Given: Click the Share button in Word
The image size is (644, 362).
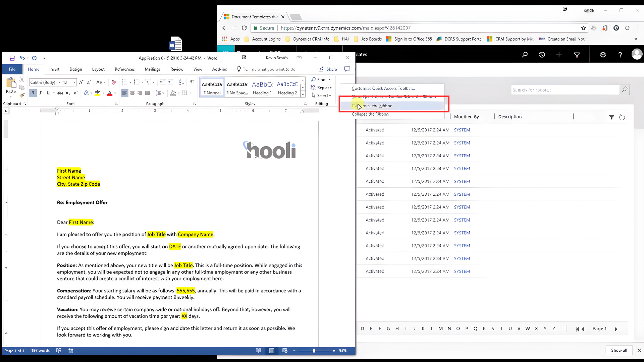Looking at the screenshot, I should [328, 69].
